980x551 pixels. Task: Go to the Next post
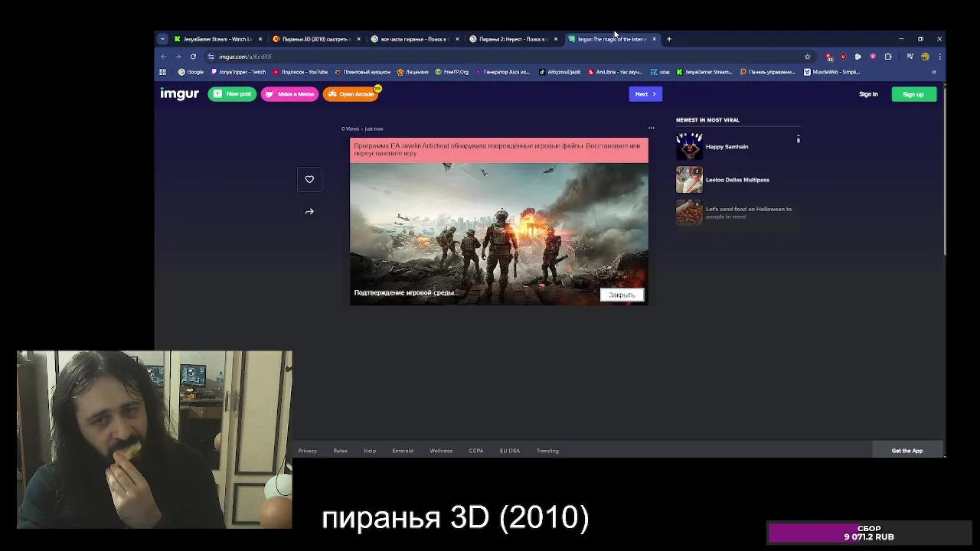(x=645, y=94)
